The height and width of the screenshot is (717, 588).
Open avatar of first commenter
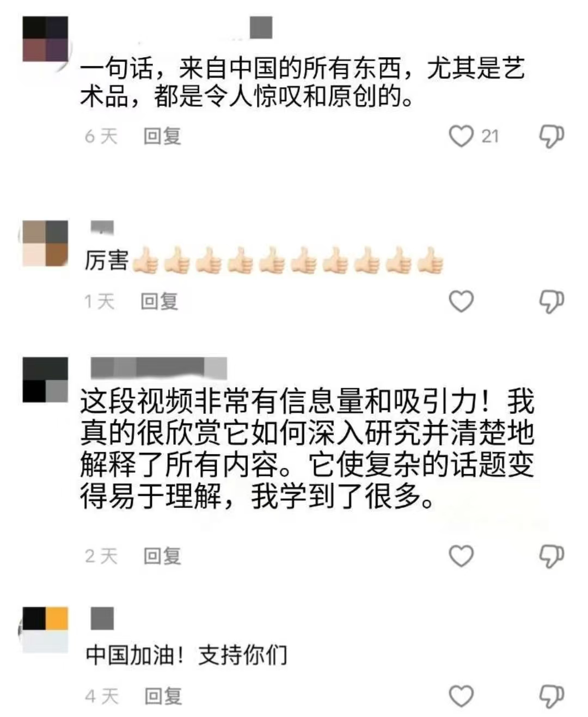click(x=45, y=39)
